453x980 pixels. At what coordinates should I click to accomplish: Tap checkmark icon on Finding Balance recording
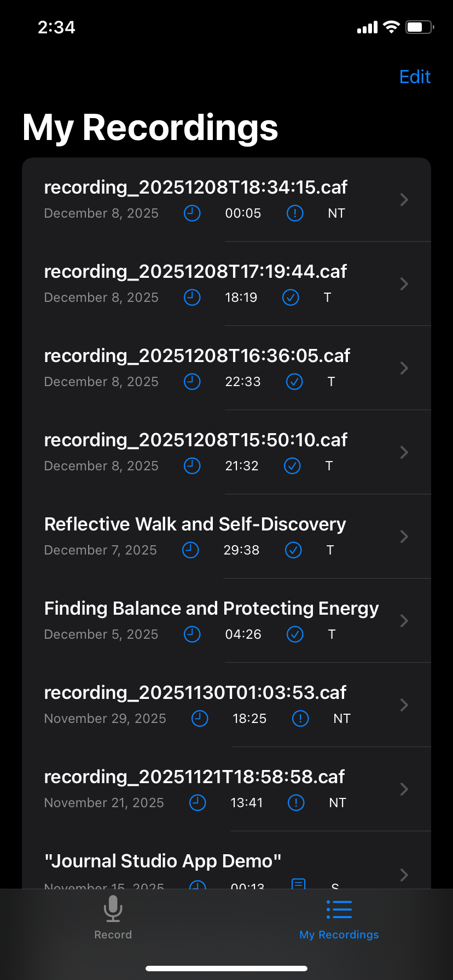[295, 634]
